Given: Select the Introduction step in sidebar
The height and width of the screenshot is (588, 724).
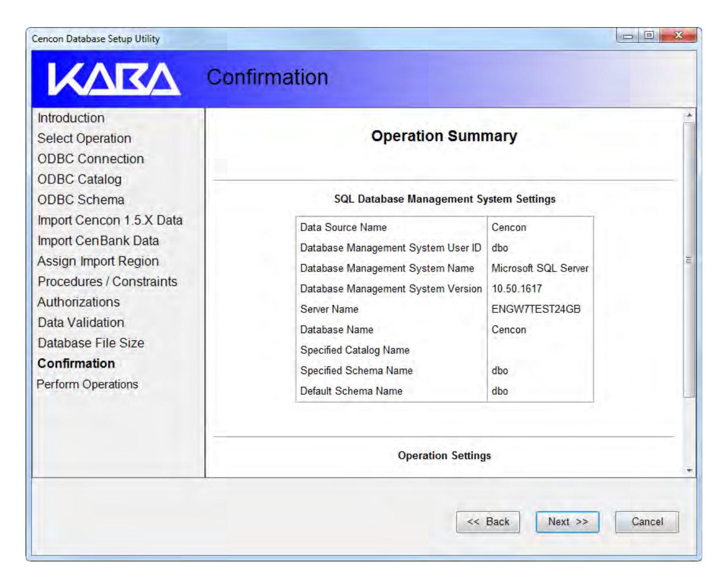Looking at the screenshot, I should click(71, 118).
